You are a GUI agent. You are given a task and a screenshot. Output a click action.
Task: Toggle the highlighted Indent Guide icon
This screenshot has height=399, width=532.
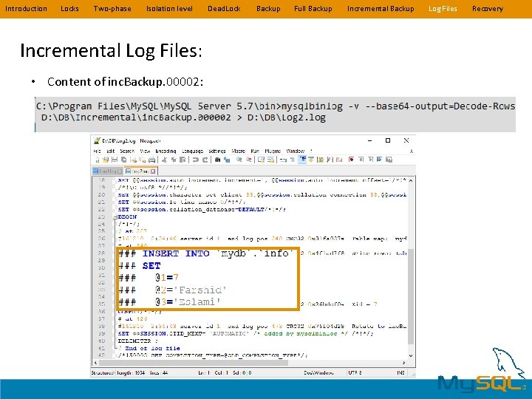[x=302, y=160]
